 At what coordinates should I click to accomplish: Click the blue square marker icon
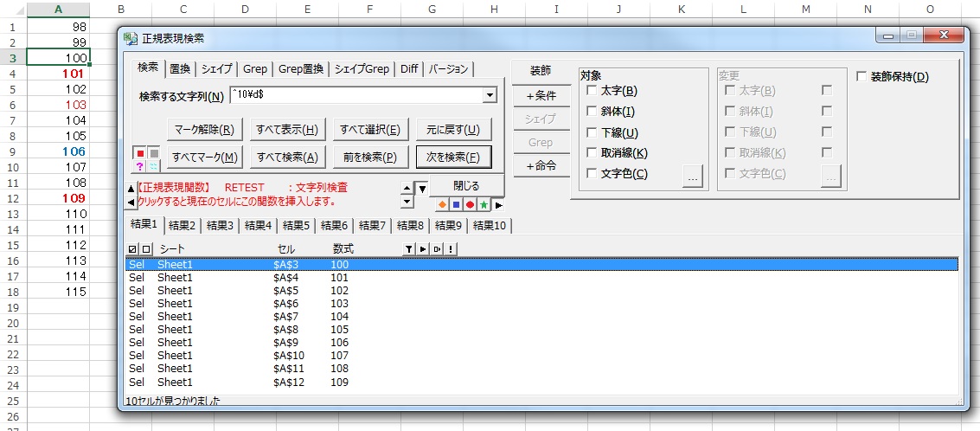coord(456,205)
